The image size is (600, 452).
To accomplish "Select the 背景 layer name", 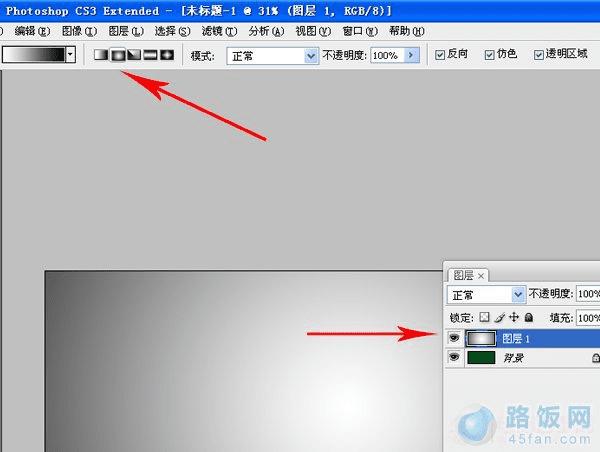I will (513, 358).
